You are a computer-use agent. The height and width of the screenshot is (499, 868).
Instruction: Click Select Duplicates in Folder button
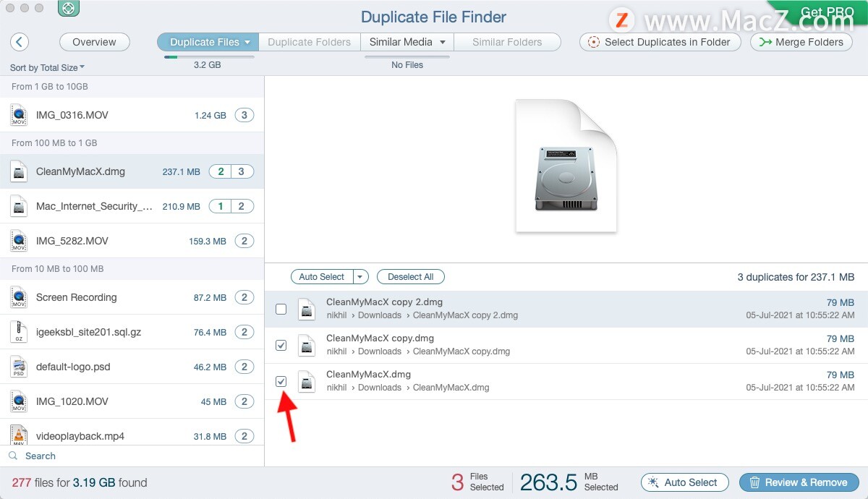point(660,42)
